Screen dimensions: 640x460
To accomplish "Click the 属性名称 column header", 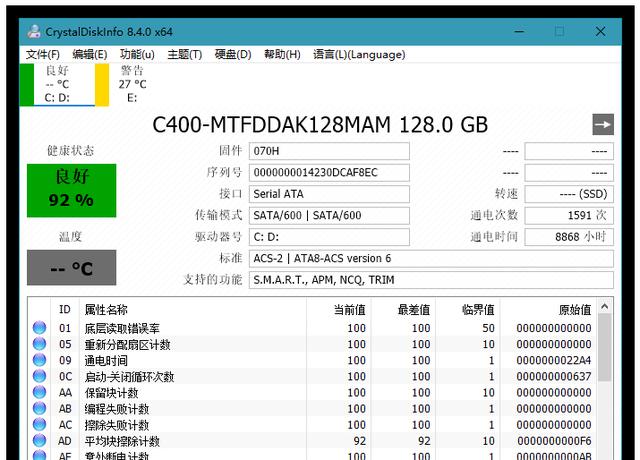I will coord(192,309).
